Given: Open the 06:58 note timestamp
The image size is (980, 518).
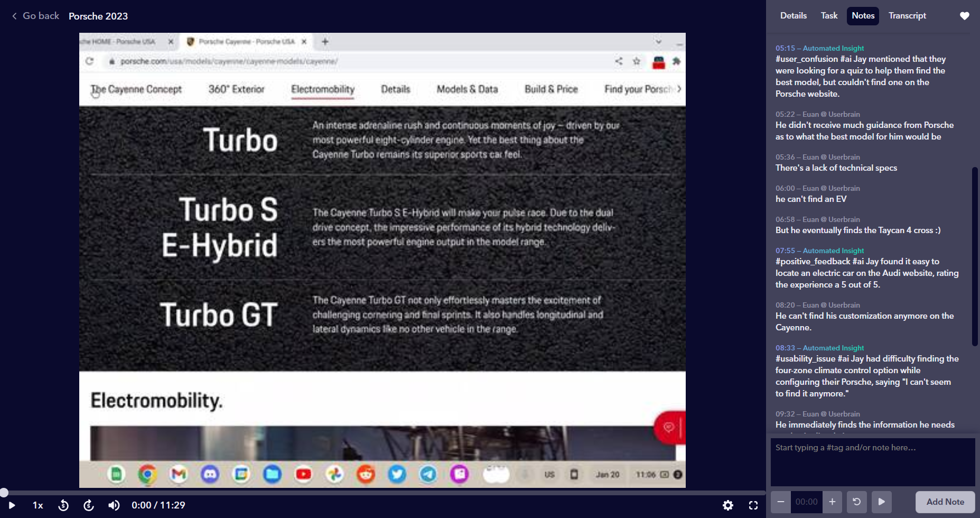Looking at the screenshot, I should pyautogui.click(x=785, y=219).
